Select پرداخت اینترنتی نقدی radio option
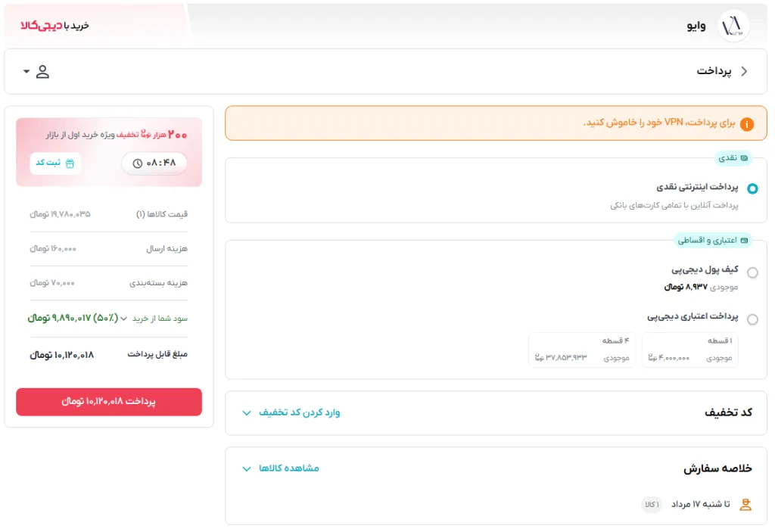Viewport: 775px width, 532px height. [x=752, y=188]
